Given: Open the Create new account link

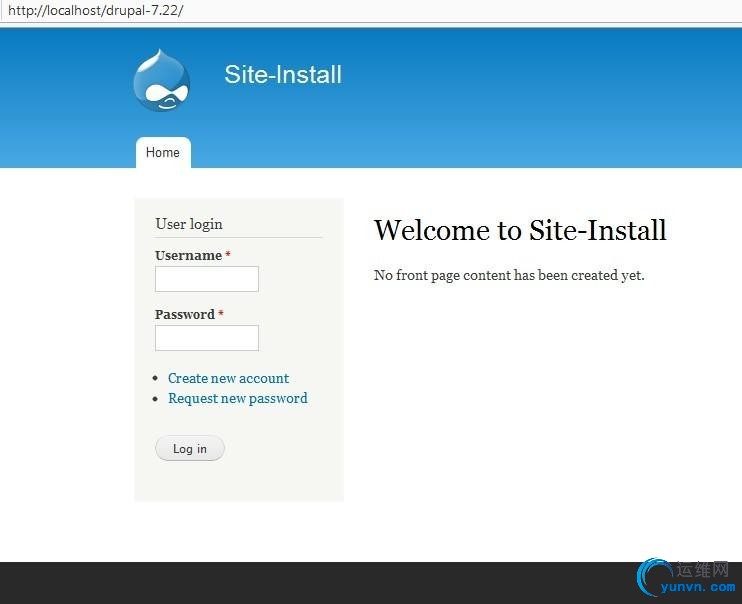Looking at the screenshot, I should pyautogui.click(x=229, y=378).
